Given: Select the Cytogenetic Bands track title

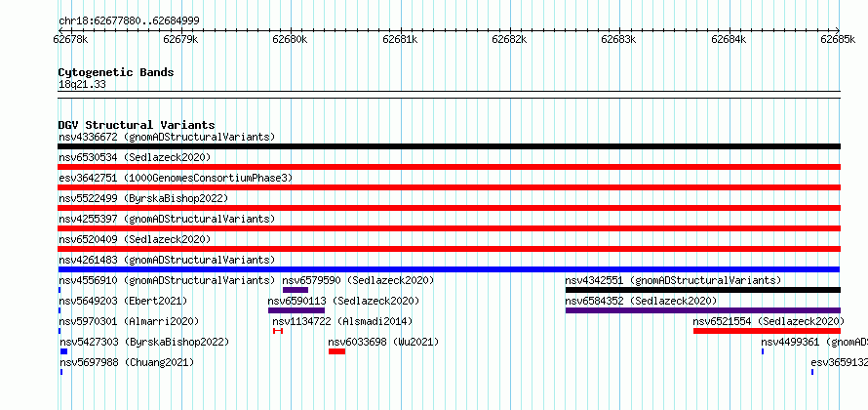Looking at the screenshot, I should (116, 72).
